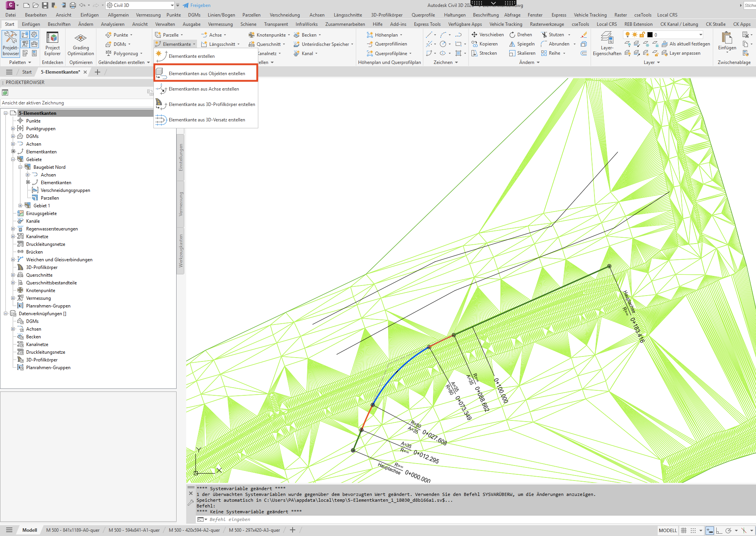The width and height of the screenshot is (756, 536).
Task: Expand the Zeichnen panel options
Action: tap(446, 62)
